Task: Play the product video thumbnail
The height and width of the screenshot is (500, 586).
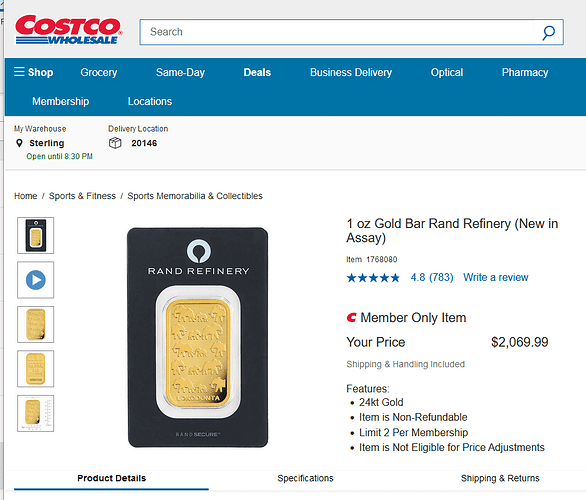Action: [x=36, y=280]
